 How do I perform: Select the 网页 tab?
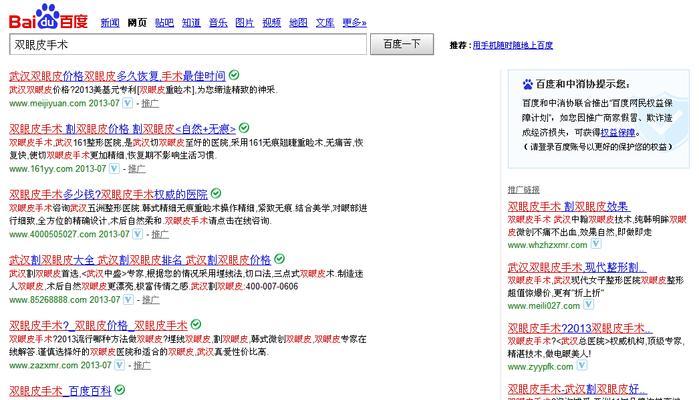pos(137,22)
